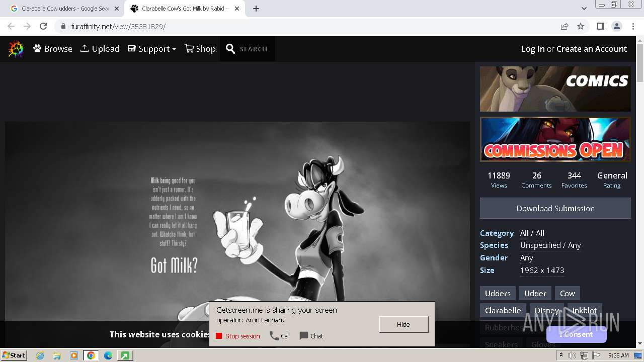
Task: View site information lock icon
Action: [63, 26]
